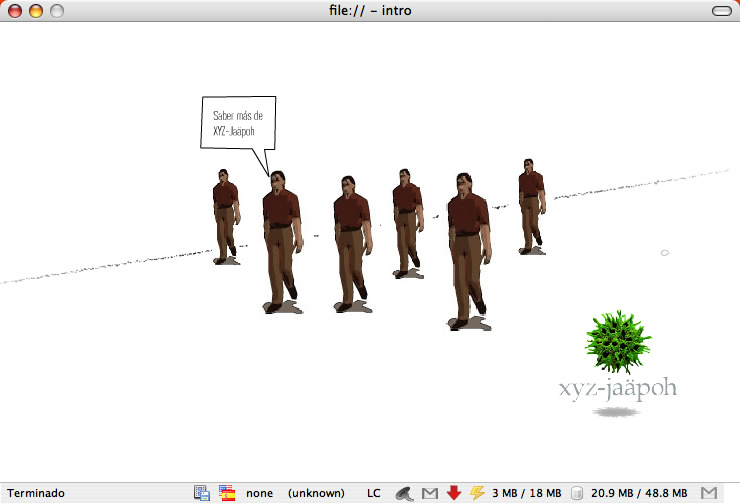740x504 pixels.
Task: Click the Spanish flag icon in status bar
Action: [x=228, y=493]
